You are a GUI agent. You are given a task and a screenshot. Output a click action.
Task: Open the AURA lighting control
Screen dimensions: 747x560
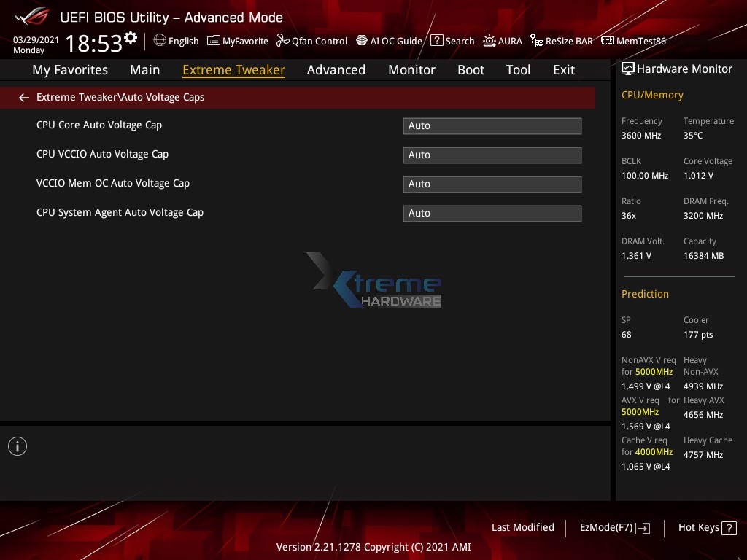[x=503, y=41]
